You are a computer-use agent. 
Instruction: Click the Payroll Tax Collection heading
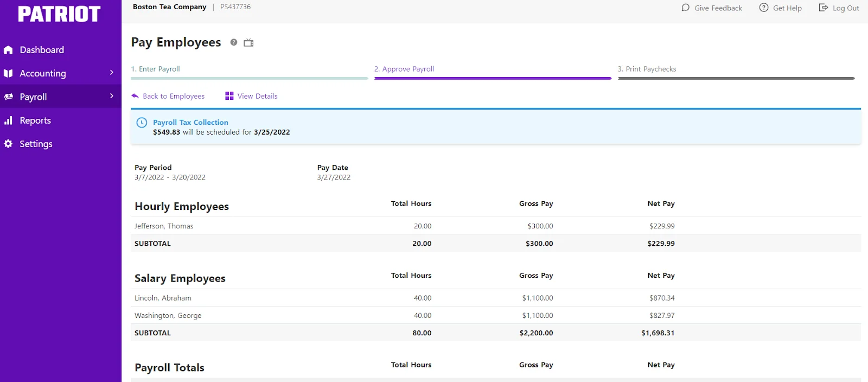click(x=190, y=123)
